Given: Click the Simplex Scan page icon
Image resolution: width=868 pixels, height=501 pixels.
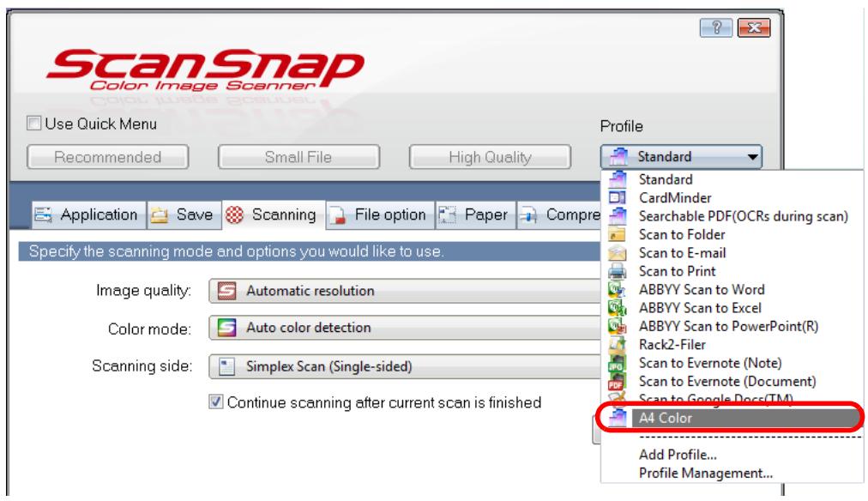Looking at the screenshot, I should pyautogui.click(x=226, y=366).
